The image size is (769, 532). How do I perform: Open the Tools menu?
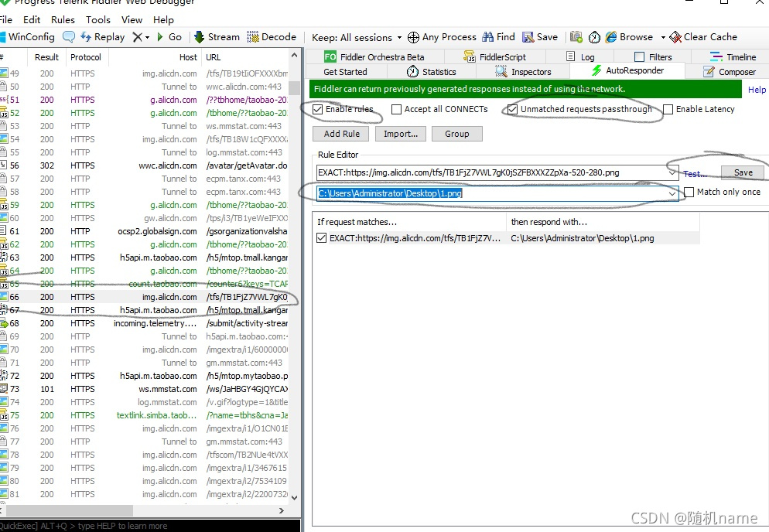[x=98, y=20]
